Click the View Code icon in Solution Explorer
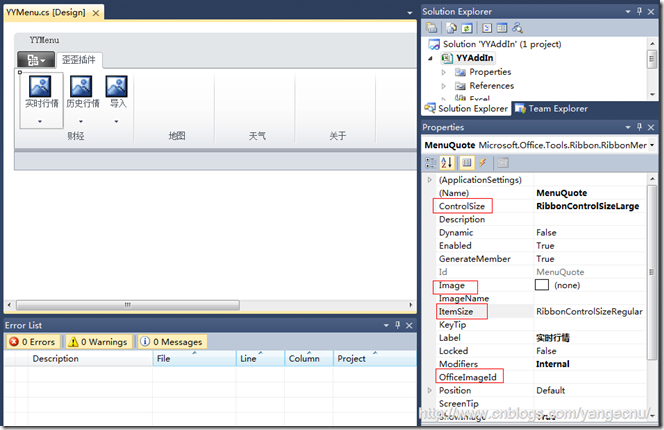The width and height of the screenshot is (664, 430). [x=487, y=28]
